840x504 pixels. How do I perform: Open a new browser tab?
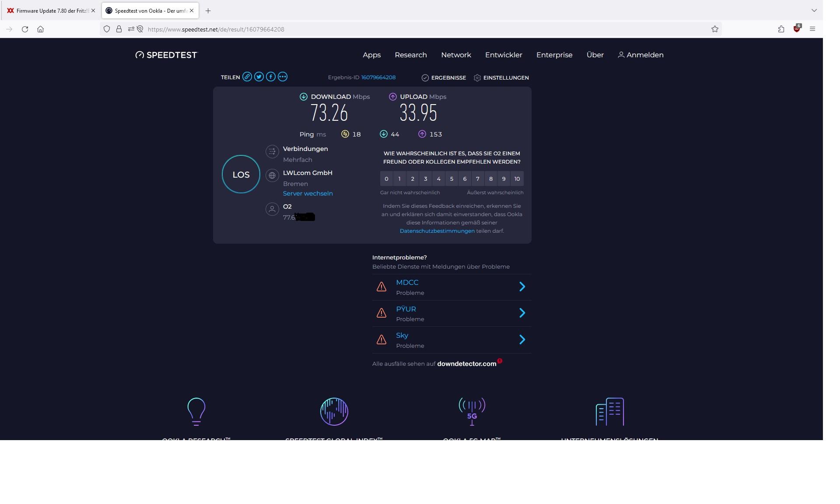(x=208, y=10)
